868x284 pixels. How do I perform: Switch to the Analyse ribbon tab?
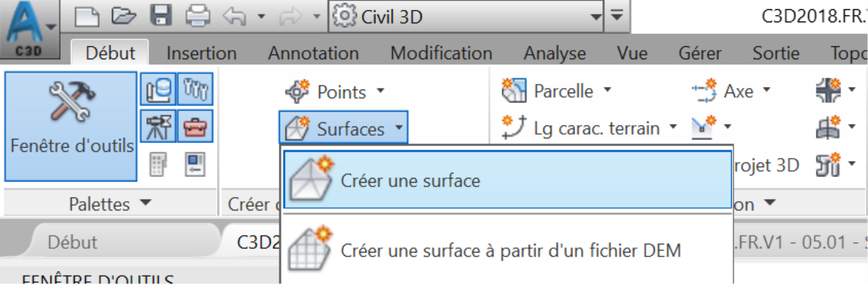555,53
